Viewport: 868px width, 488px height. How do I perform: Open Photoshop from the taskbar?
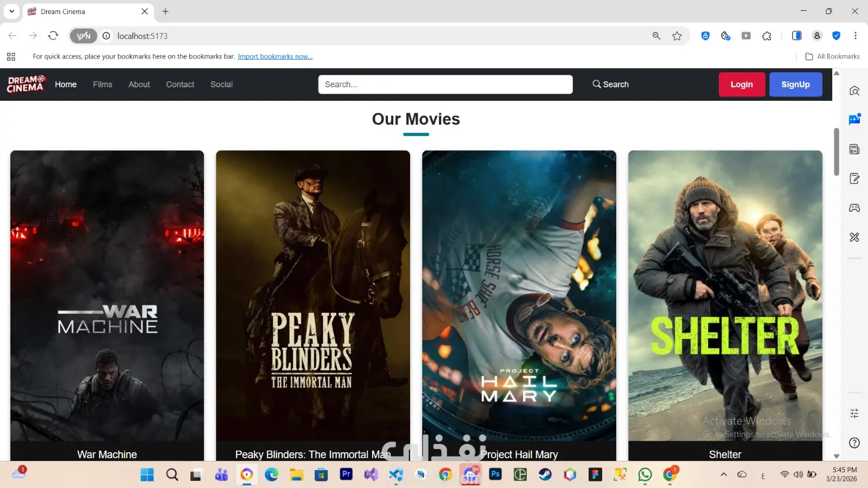(495, 474)
